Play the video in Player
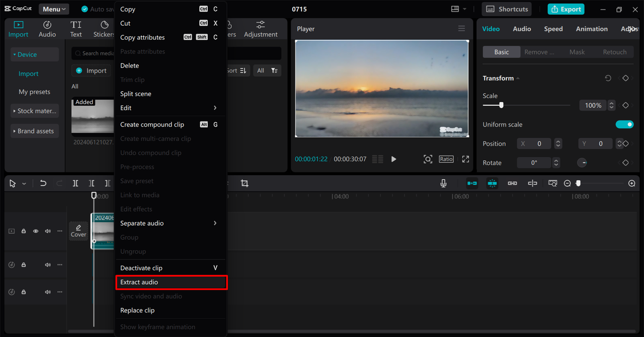The height and width of the screenshot is (337, 644). coord(393,159)
